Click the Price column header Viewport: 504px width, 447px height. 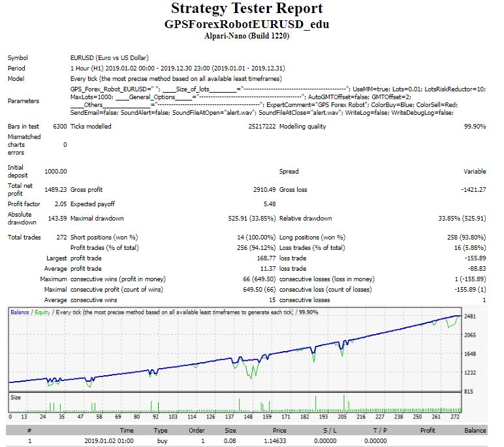(279, 431)
